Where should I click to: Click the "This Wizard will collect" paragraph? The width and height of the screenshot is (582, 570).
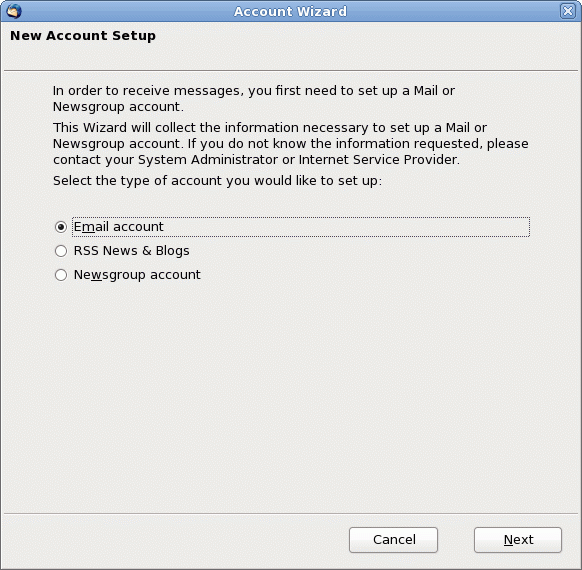pyautogui.click(x=291, y=143)
